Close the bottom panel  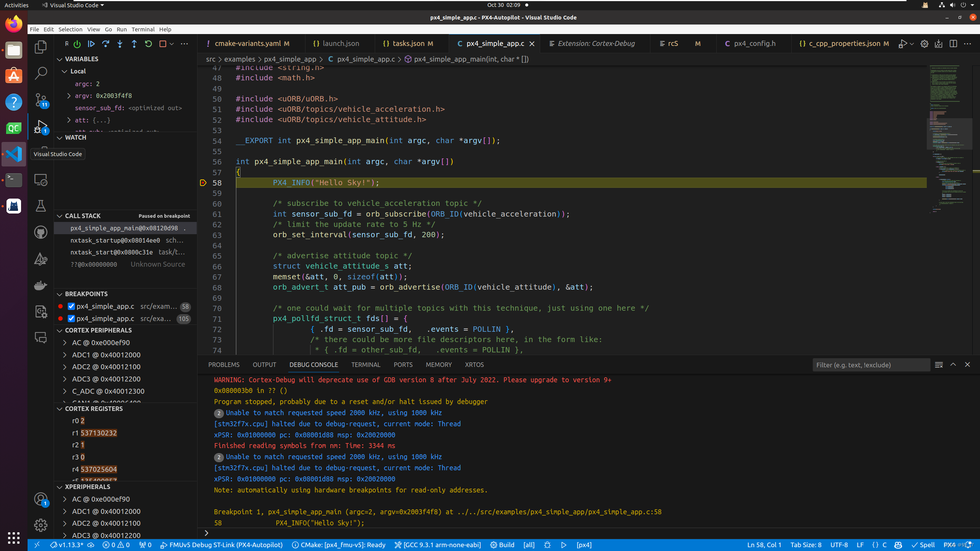pyautogui.click(x=967, y=365)
